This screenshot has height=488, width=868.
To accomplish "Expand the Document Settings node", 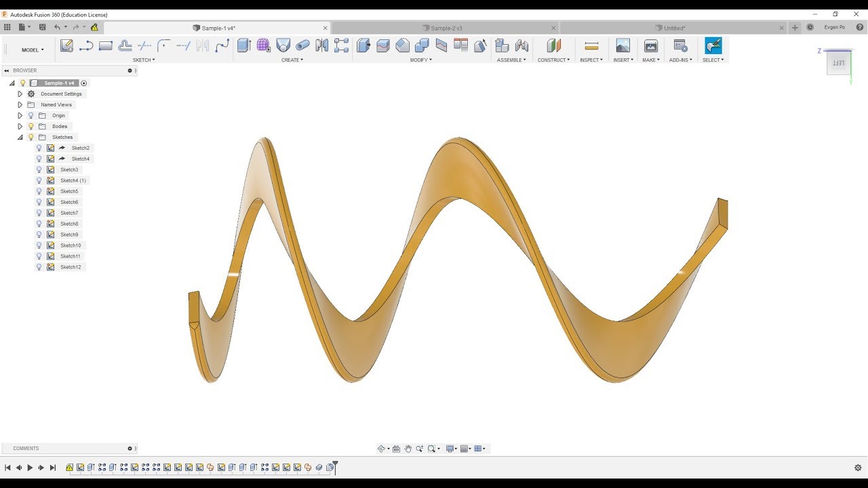I will click(20, 94).
